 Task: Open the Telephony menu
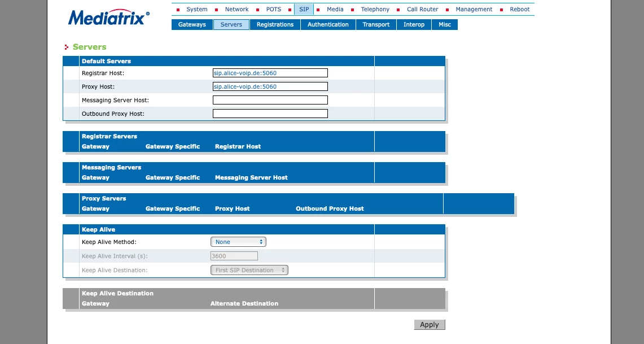click(375, 9)
